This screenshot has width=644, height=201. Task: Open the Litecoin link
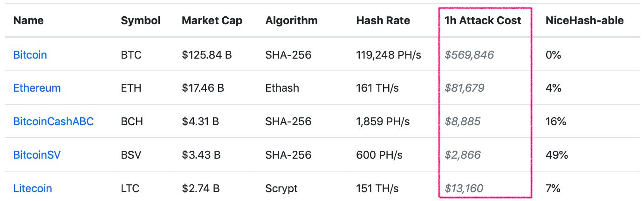click(x=33, y=188)
